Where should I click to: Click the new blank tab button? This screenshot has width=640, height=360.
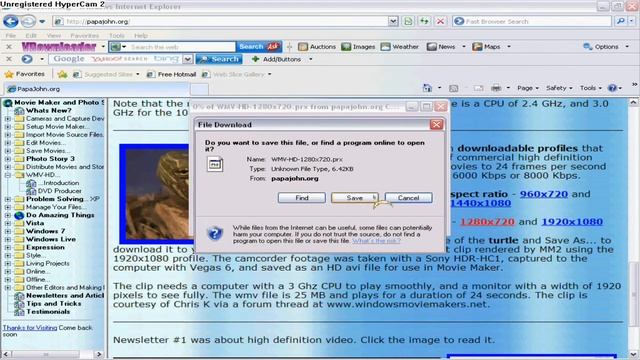pyautogui.click(x=199, y=89)
